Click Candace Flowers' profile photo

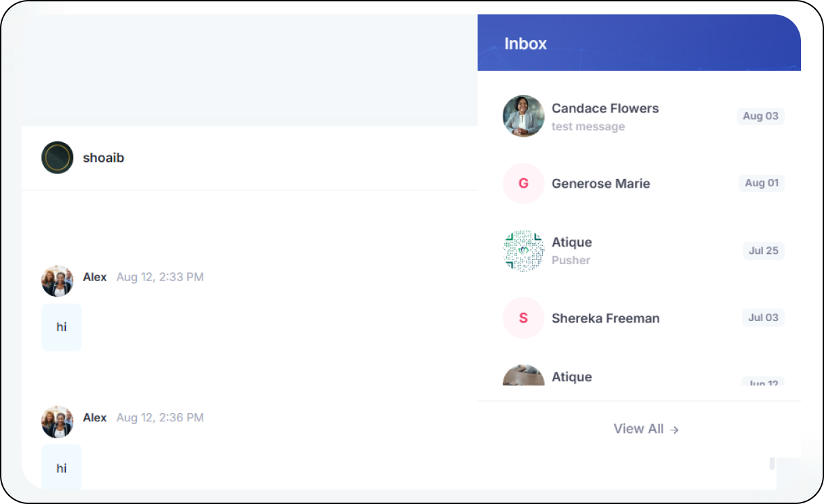pyautogui.click(x=523, y=116)
